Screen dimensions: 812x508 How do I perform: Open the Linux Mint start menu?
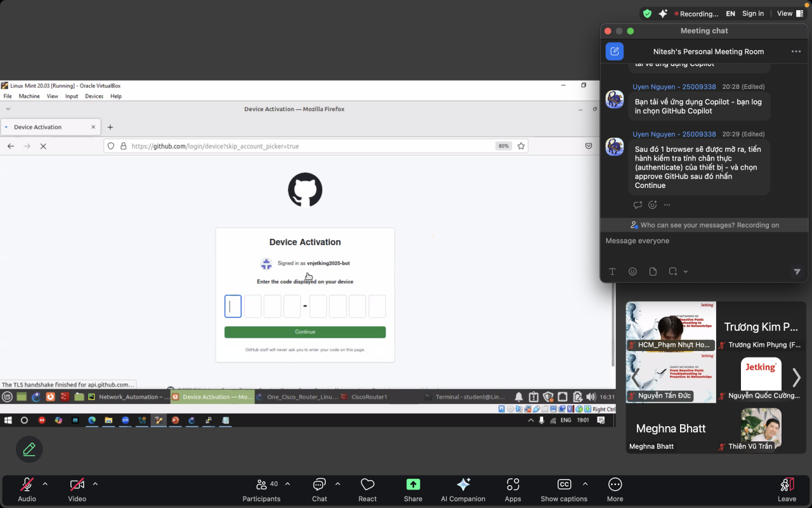7,397
